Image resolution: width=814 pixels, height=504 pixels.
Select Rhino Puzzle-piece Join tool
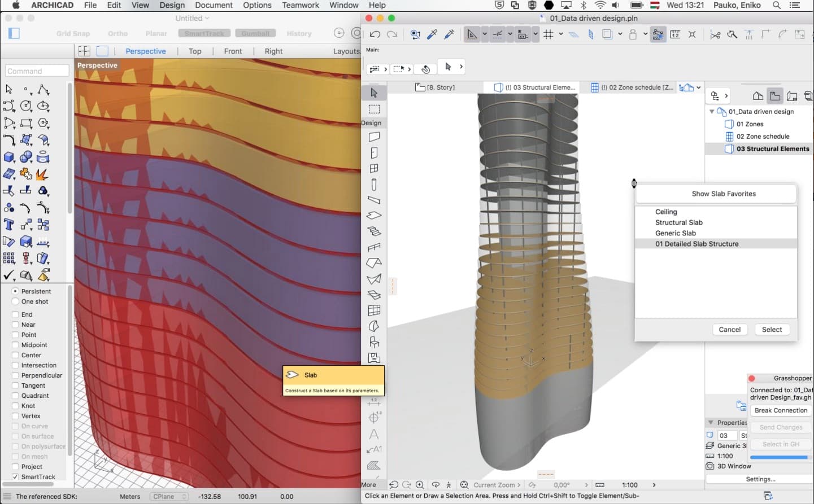tap(26, 174)
